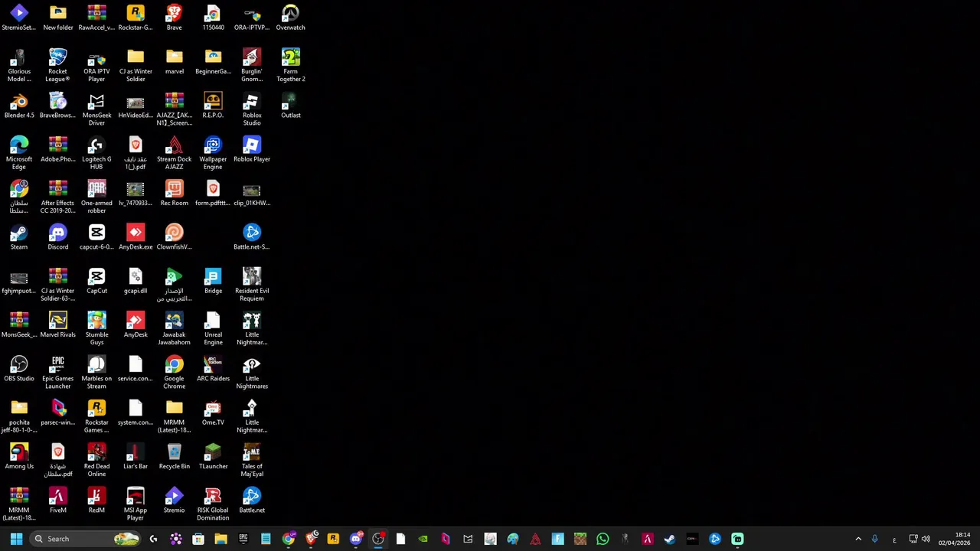
Task: Select the Recycle Bin icon
Action: pos(174,457)
